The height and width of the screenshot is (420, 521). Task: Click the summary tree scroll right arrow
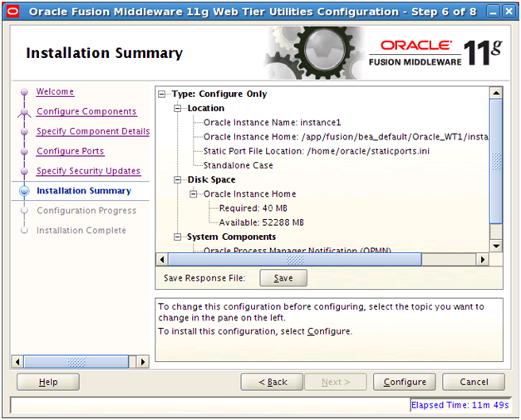coord(483,259)
